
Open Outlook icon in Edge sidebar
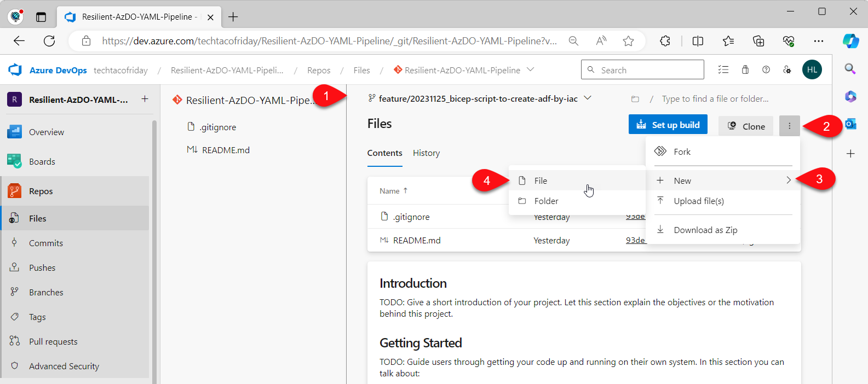[850, 124]
